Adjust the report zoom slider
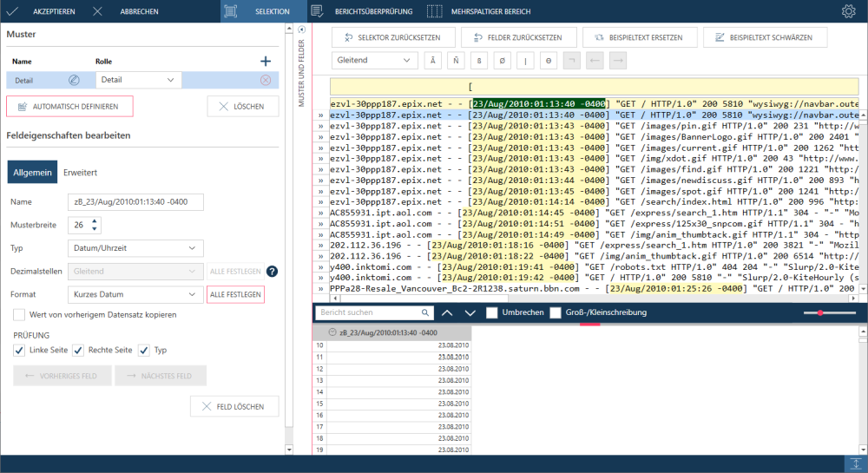 click(820, 312)
